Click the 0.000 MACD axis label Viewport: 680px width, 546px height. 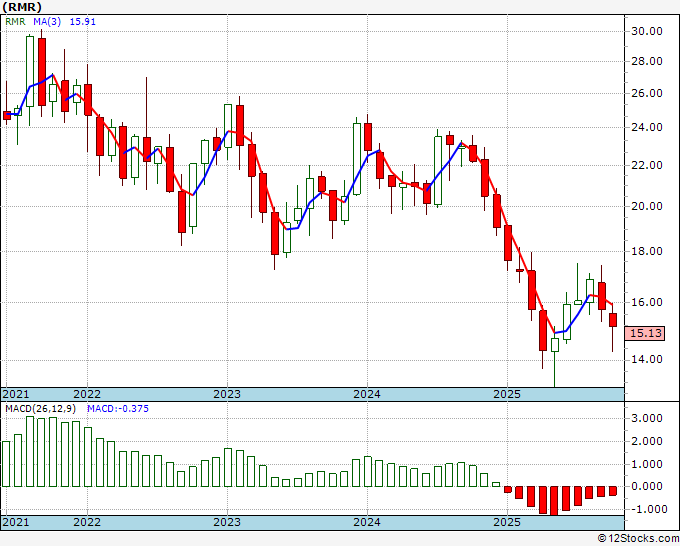click(647, 487)
